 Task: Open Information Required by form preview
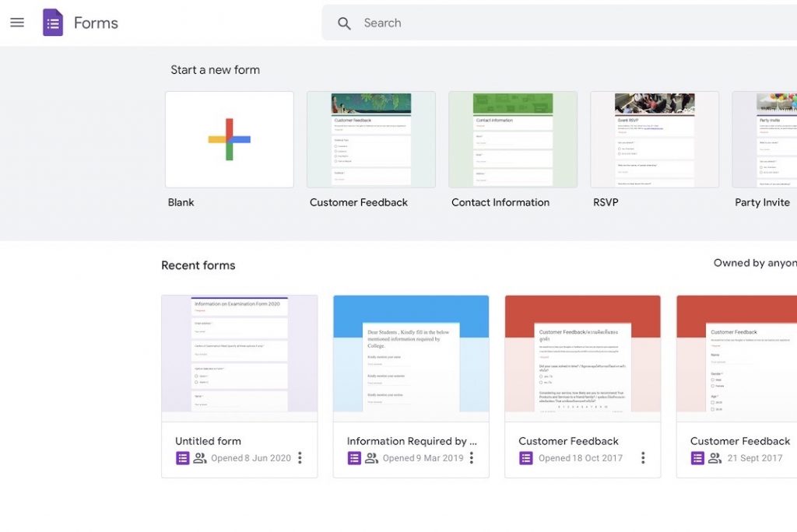pos(411,359)
